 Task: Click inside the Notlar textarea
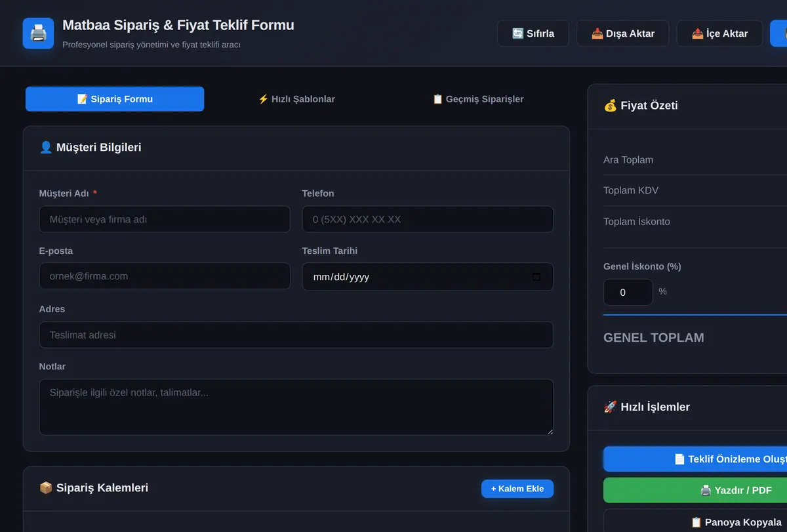point(296,407)
